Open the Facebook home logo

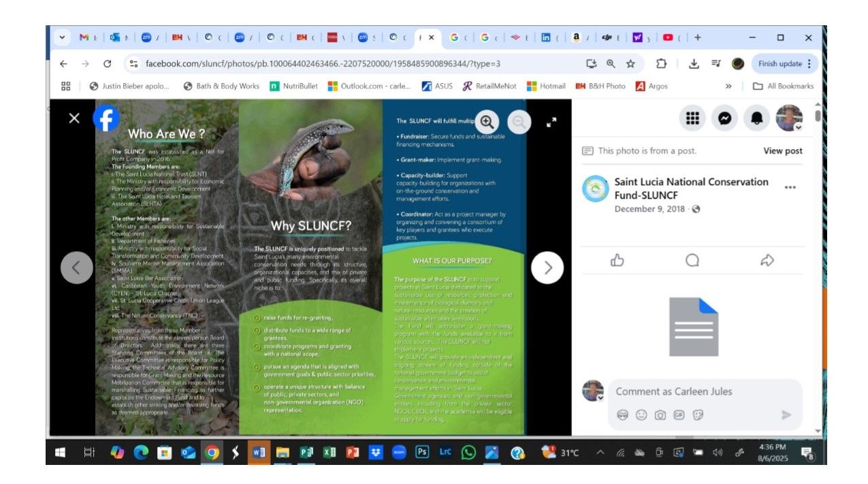coord(106,118)
